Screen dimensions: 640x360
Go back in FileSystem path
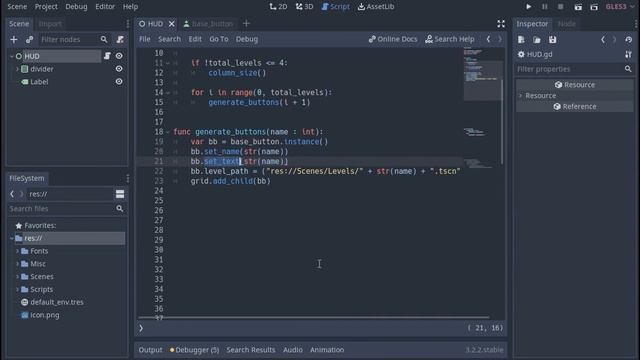[12, 194]
